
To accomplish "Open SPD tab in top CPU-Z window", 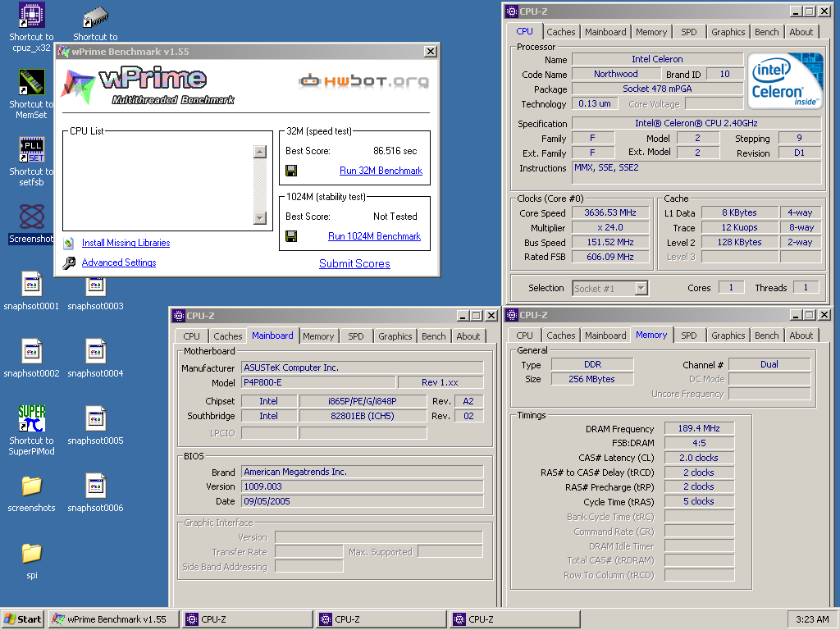I will pos(688,32).
